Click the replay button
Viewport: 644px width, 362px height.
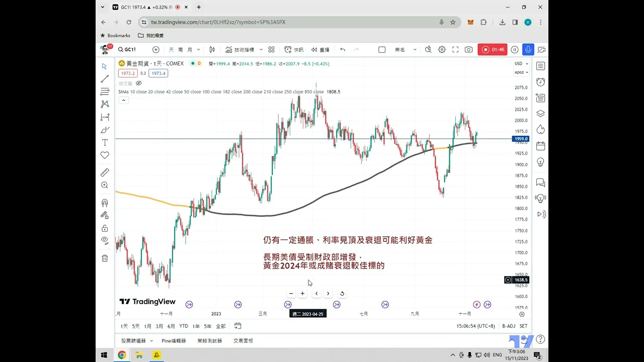320,50
